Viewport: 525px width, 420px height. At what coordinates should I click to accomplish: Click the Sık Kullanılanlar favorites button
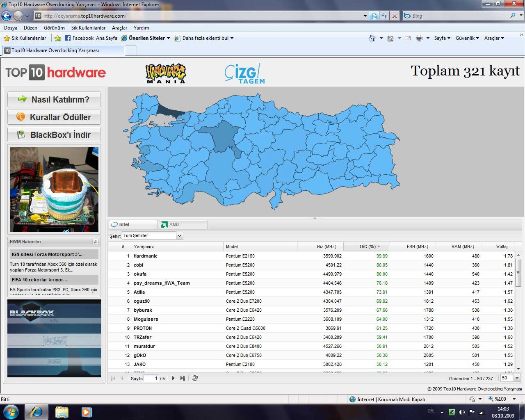tap(25, 38)
